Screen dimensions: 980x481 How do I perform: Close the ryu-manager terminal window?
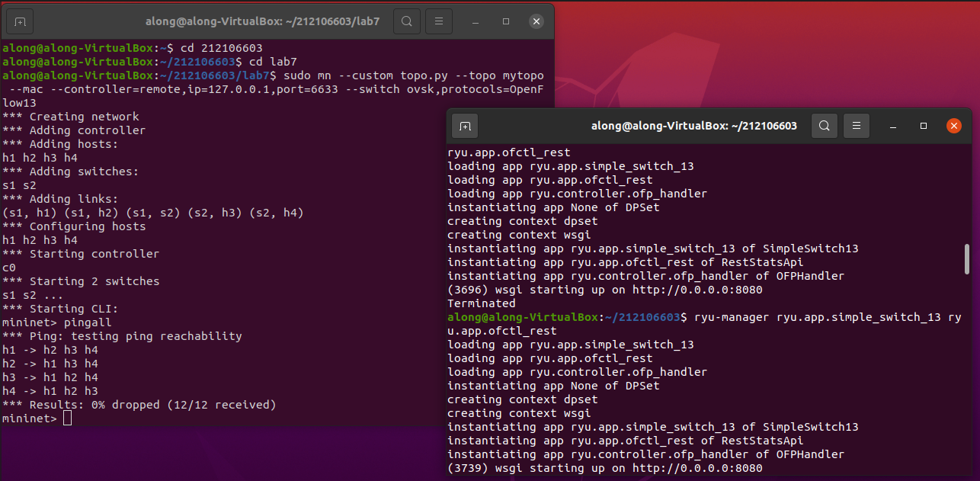(x=954, y=126)
